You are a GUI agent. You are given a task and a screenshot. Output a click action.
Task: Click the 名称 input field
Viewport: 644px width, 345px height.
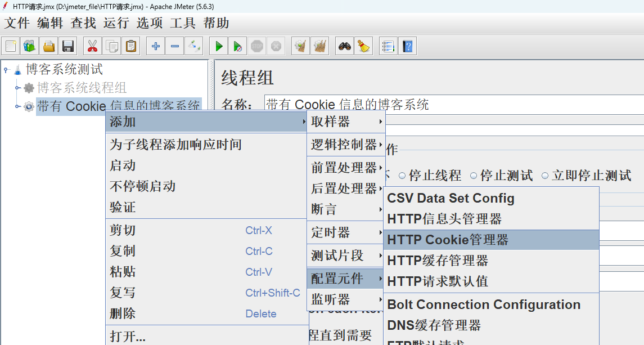454,105
